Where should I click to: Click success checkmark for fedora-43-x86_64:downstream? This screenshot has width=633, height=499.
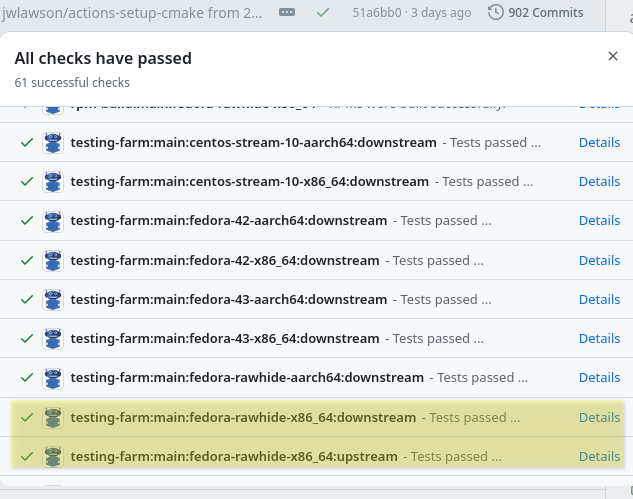[x=27, y=339]
